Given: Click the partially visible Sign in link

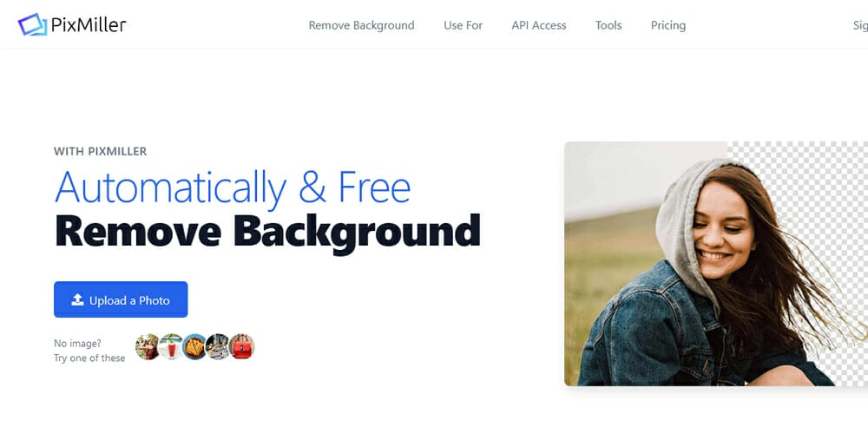Looking at the screenshot, I should [x=860, y=25].
